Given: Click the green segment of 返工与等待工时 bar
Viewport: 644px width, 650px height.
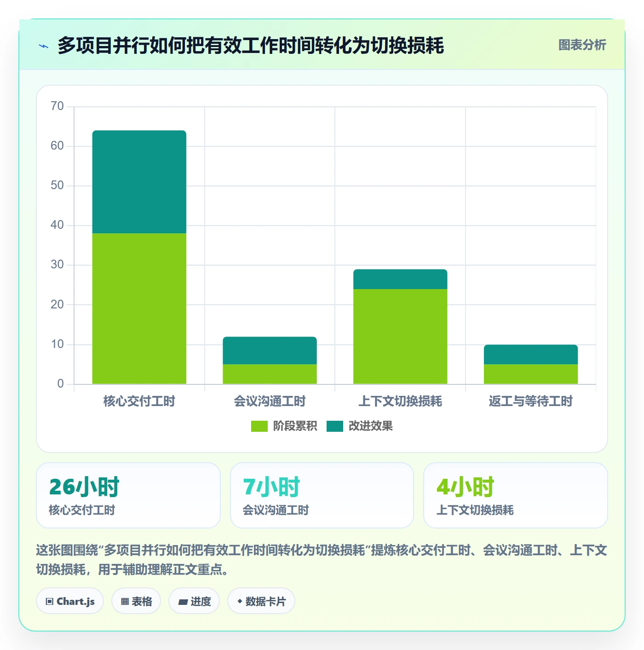Looking at the screenshot, I should click(531, 374).
